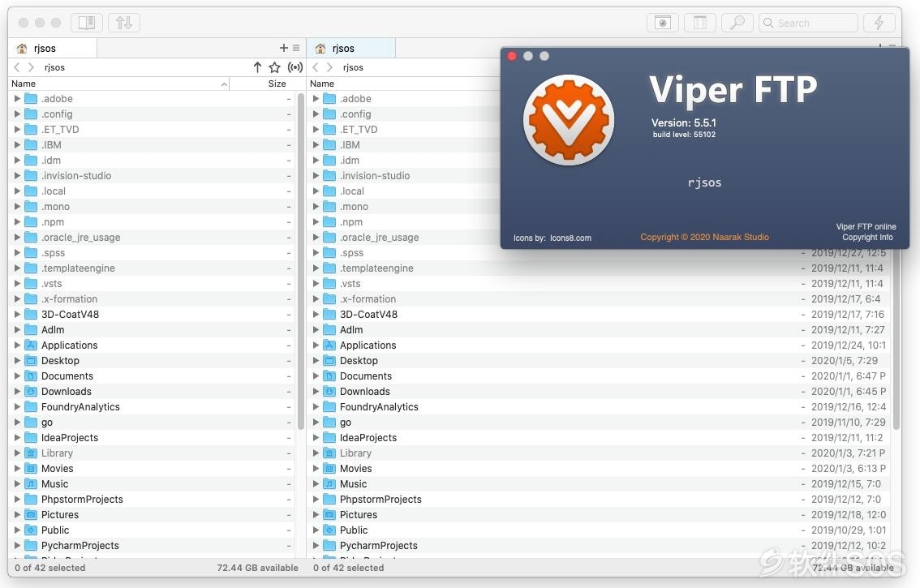Go back in left pane navigation
The height and width of the screenshot is (588, 920).
click(x=17, y=67)
